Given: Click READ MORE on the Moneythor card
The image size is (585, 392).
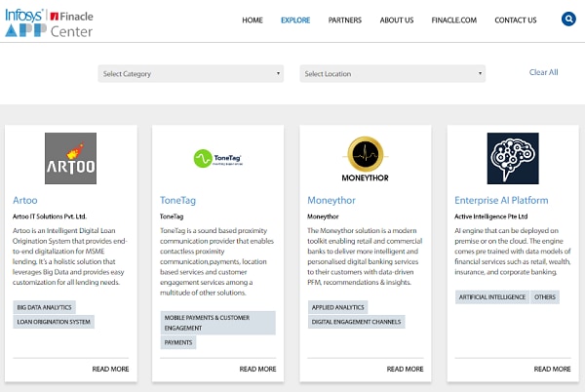Looking at the screenshot, I should (x=405, y=369).
